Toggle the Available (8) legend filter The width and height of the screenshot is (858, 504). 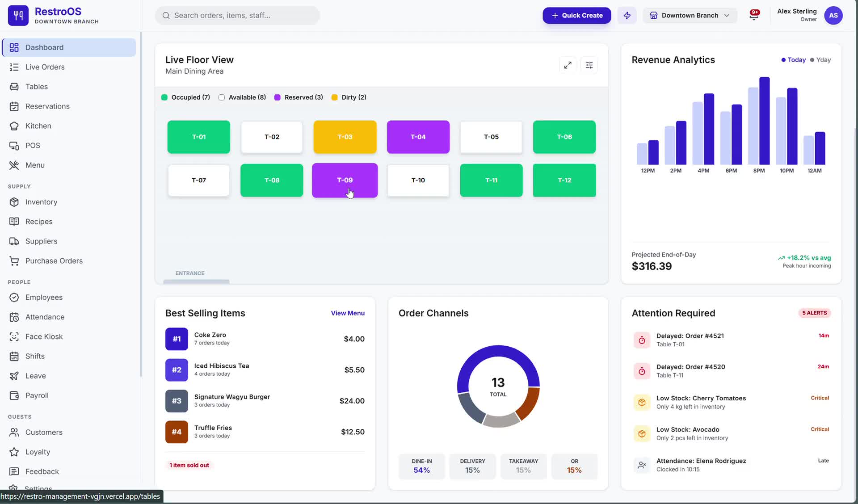(x=242, y=97)
